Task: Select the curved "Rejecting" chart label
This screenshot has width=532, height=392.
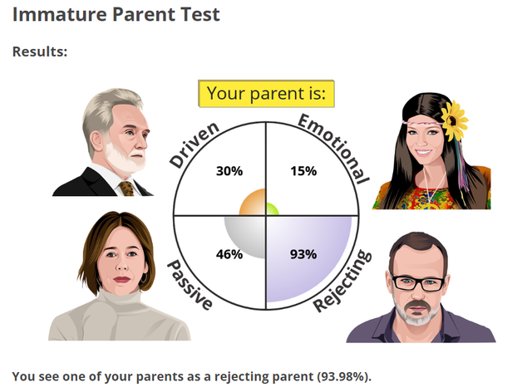Action: coord(342,281)
